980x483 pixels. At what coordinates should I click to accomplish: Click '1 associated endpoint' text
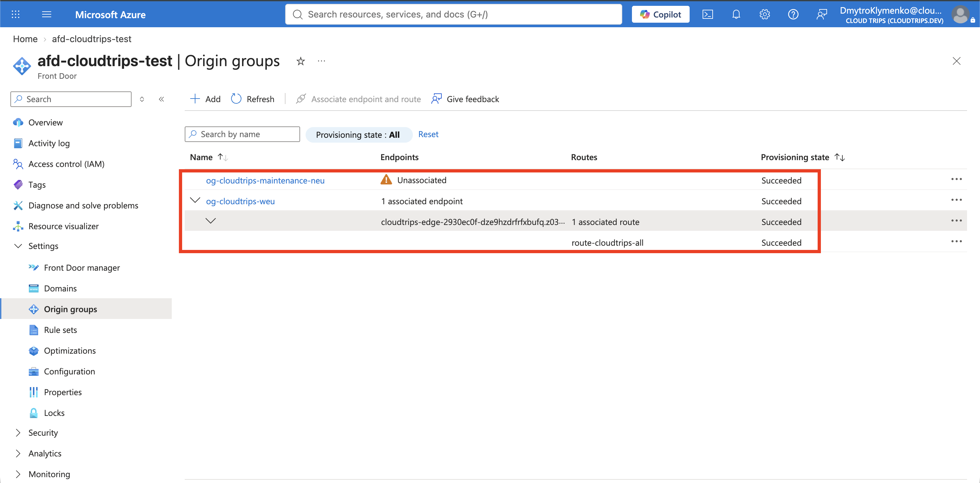[422, 201]
